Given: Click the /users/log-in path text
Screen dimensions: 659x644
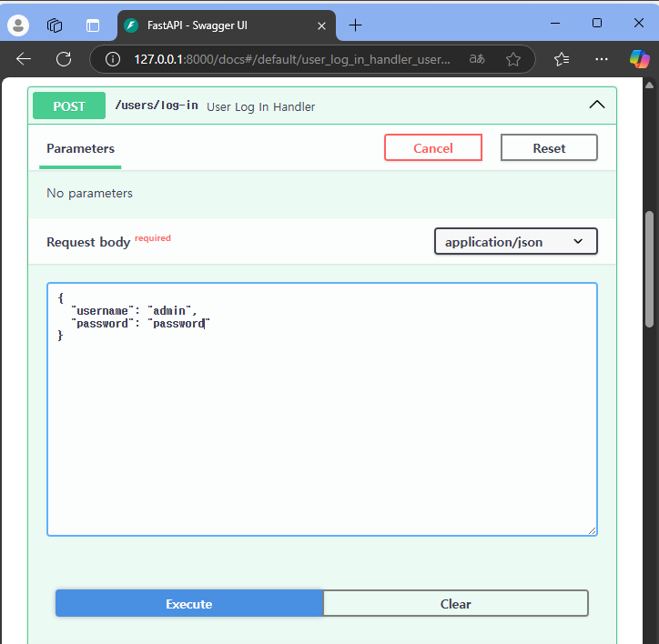Looking at the screenshot, I should [x=157, y=106].
